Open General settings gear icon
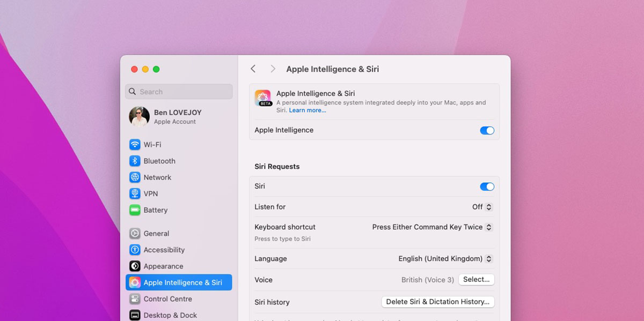This screenshot has width=644, height=321. [135, 234]
